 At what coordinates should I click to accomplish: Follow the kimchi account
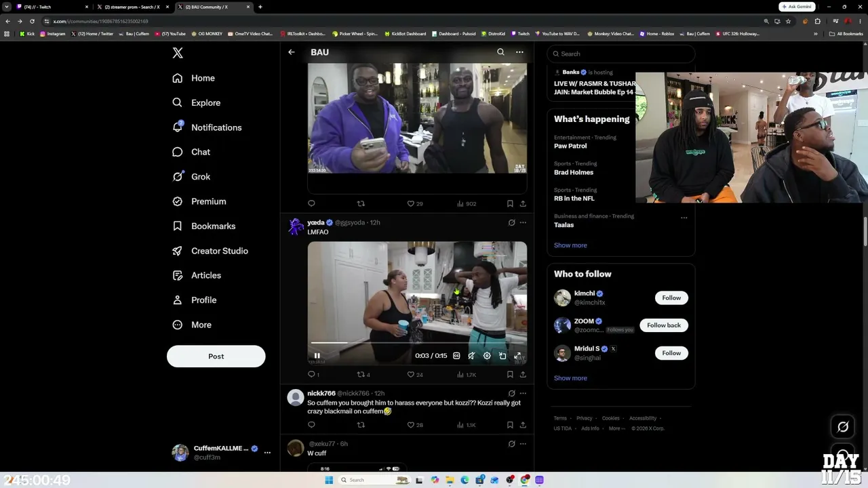671,298
